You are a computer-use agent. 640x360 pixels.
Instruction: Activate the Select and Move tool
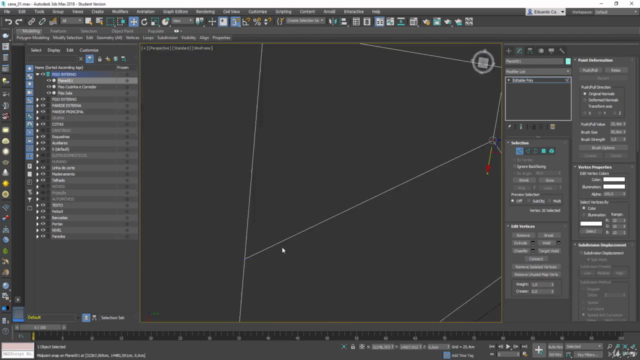click(133, 22)
